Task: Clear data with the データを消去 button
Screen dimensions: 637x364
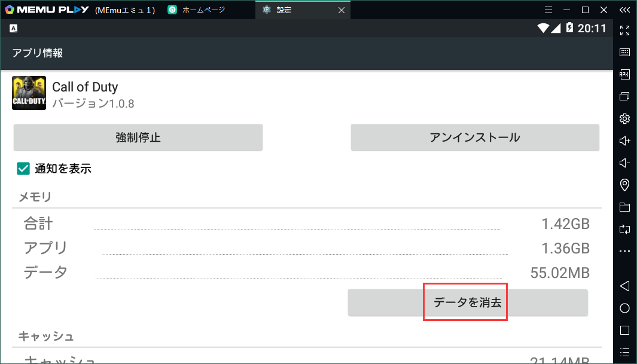Action: pyautogui.click(x=465, y=302)
